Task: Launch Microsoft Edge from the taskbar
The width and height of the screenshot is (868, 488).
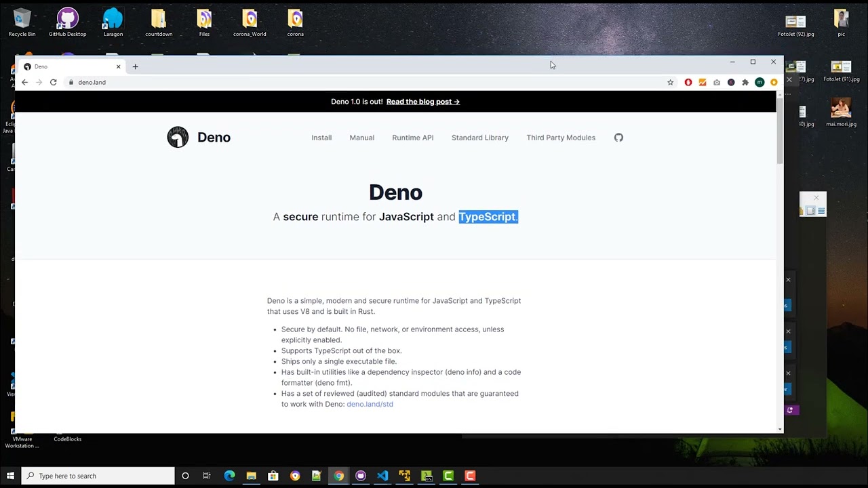Action: pyautogui.click(x=229, y=476)
